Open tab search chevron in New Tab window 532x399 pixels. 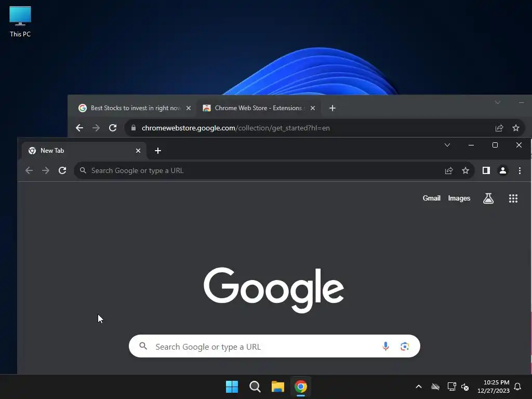(447, 145)
